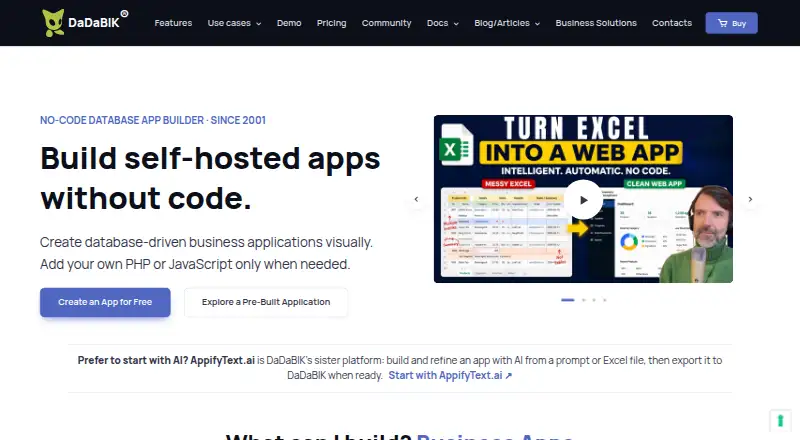Click the DaDaBIK cat logo
This screenshot has width=800, height=440.
[x=53, y=23]
